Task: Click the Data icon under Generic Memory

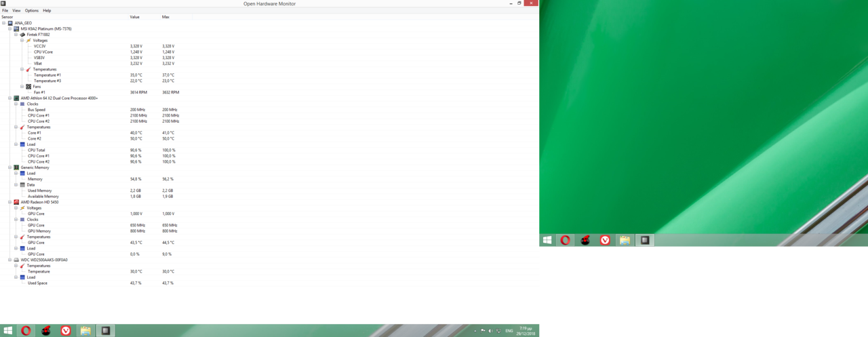Action: click(x=22, y=184)
